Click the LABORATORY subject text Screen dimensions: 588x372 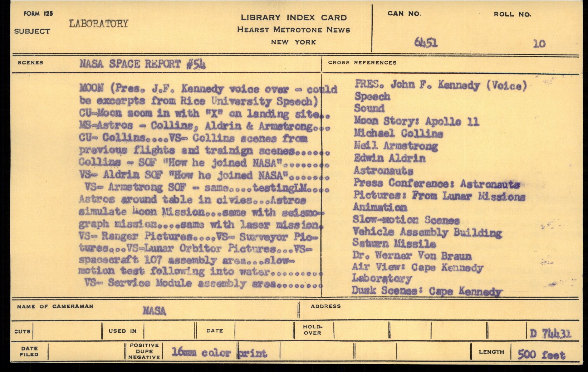point(98,24)
